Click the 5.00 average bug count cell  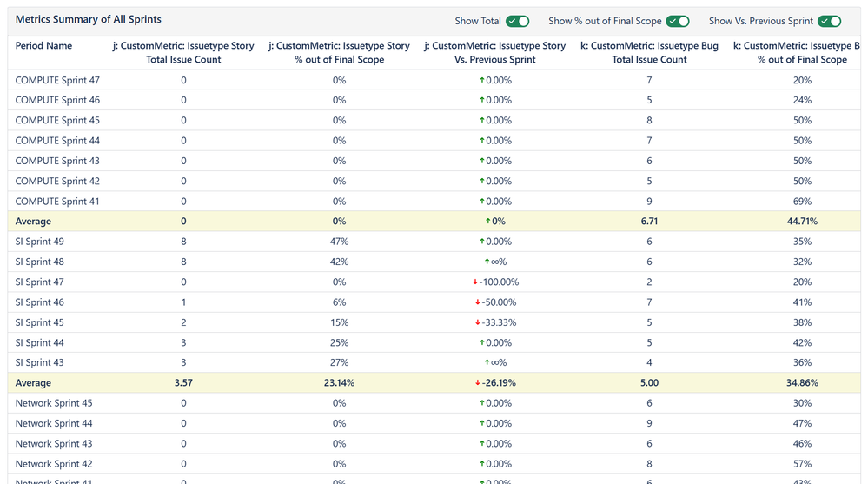point(649,383)
